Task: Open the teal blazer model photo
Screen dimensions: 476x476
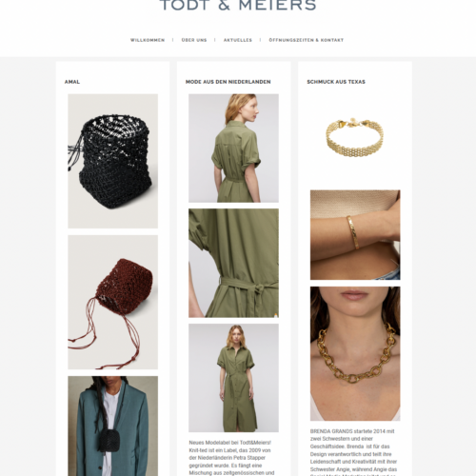Action: (112, 426)
